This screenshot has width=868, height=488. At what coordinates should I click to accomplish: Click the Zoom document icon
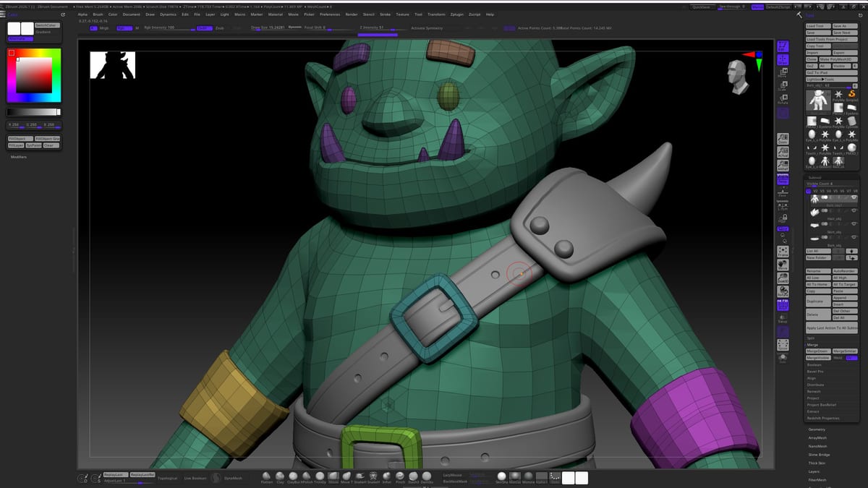783,140
